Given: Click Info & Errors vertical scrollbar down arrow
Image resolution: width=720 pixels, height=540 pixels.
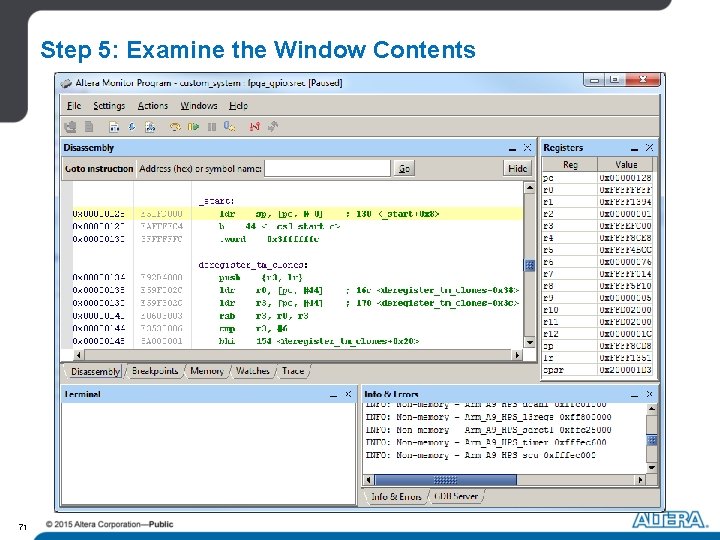Looking at the screenshot, I should (x=652, y=467).
